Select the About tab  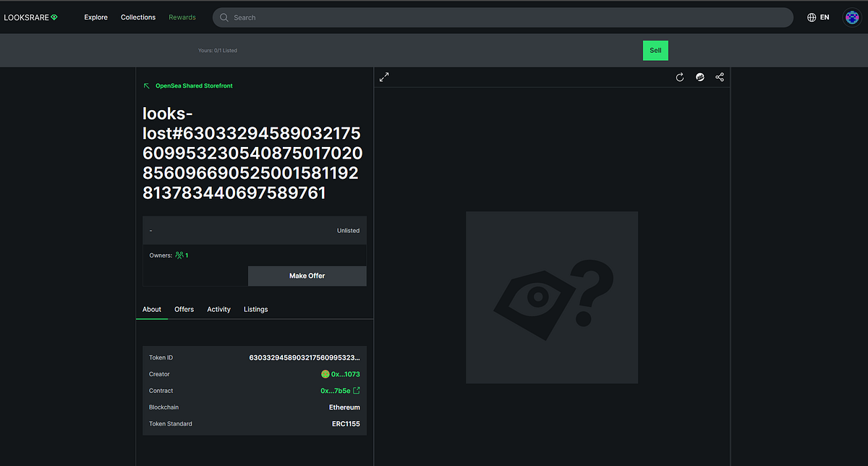152,309
